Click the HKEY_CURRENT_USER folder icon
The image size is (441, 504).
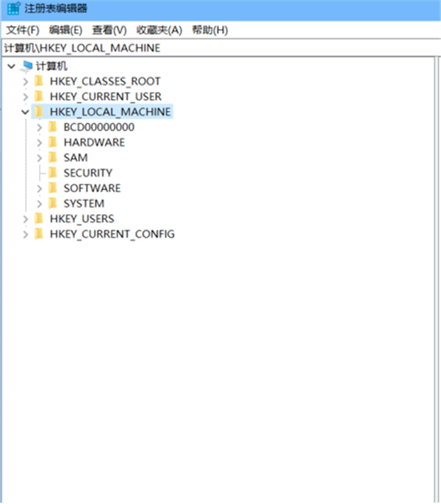click(39, 96)
